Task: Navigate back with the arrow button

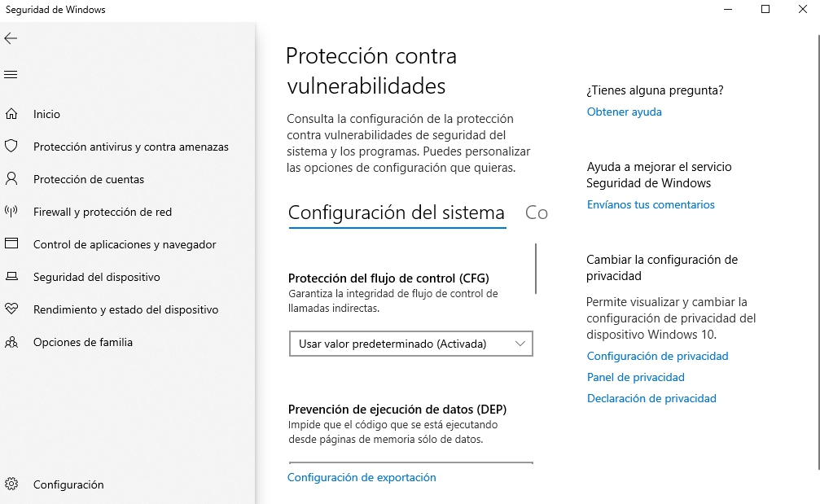Action: (x=11, y=38)
